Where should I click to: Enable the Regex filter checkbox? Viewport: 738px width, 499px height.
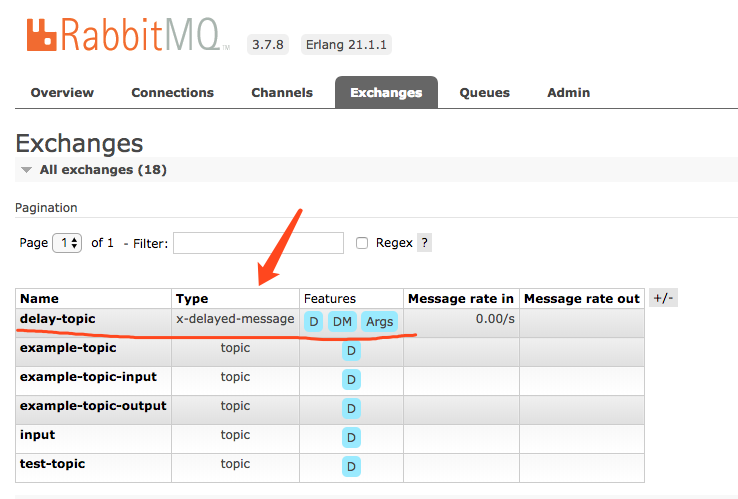tap(361, 243)
